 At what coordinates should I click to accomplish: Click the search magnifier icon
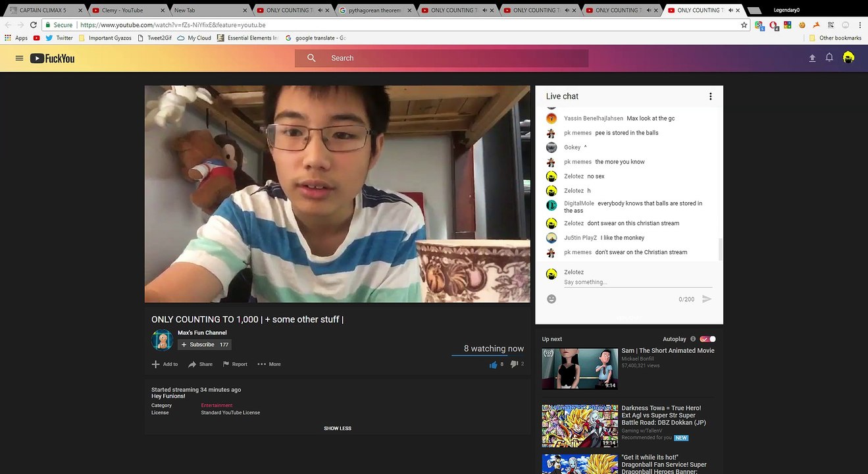pos(311,58)
